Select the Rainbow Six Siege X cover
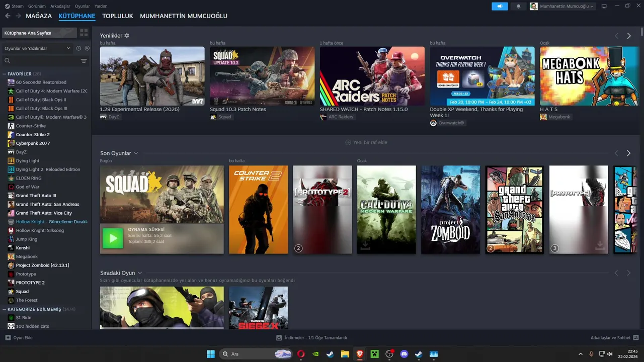This screenshot has width=644, height=362. tap(258, 308)
